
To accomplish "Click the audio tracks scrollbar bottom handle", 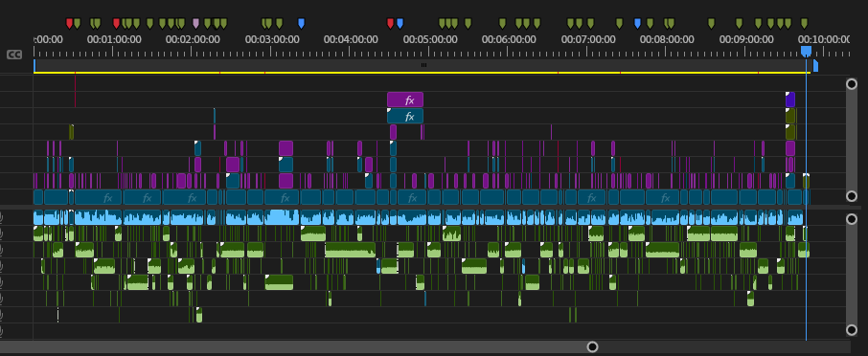I will (852, 330).
